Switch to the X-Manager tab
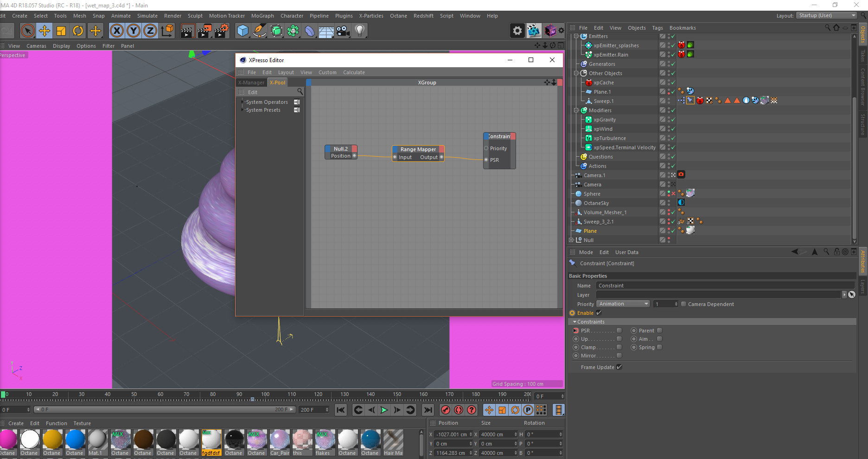This screenshot has width=868, height=459. tap(251, 83)
